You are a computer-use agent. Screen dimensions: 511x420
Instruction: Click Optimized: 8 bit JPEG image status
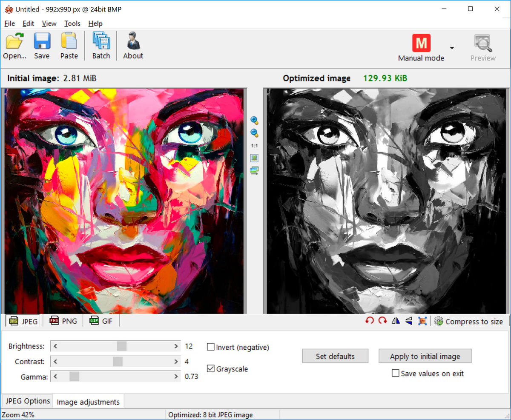210,414
